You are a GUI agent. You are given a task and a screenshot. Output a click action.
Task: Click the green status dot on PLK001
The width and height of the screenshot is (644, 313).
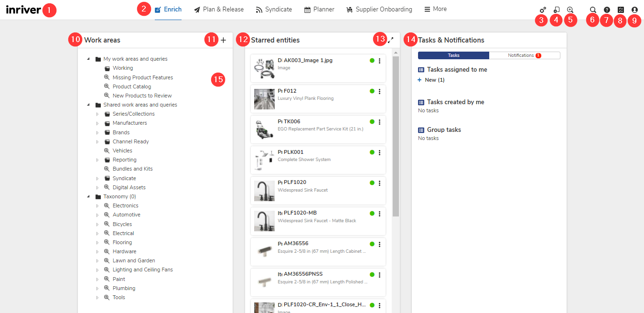pyautogui.click(x=372, y=152)
